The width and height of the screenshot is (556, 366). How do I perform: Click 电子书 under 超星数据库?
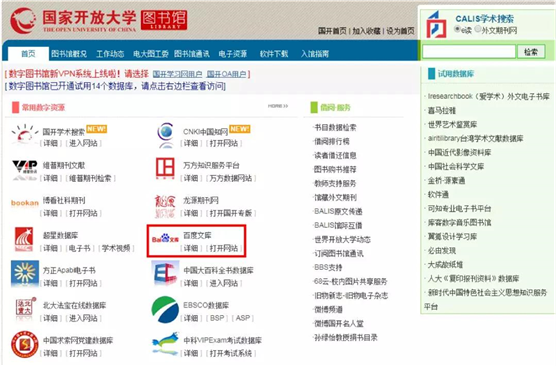pos(79,248)
